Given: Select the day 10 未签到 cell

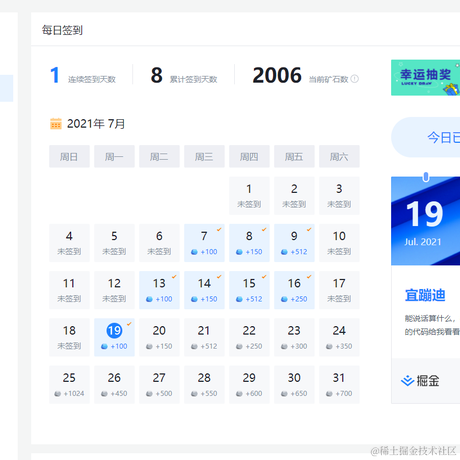Looking at the screenshot, I should point(339,243).
